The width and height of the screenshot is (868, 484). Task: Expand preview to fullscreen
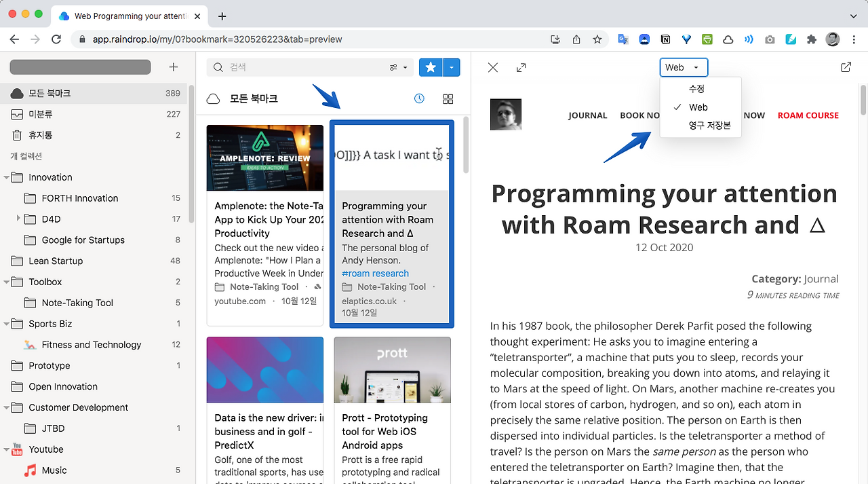(521, 67)
